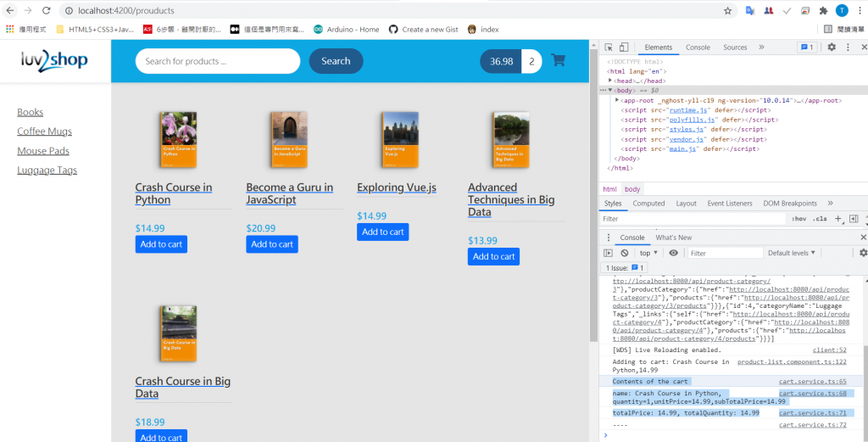Close the console drawer
The width and height of the screenshot is (868, 442).
863,238
